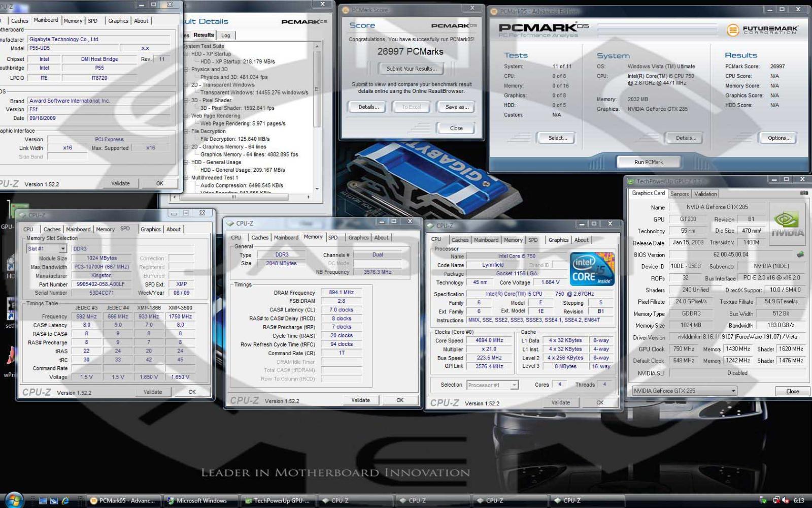
Task: Click the title icon of CPU-Z Memory window
Action: pyautogui.click(x=231, y=224)
